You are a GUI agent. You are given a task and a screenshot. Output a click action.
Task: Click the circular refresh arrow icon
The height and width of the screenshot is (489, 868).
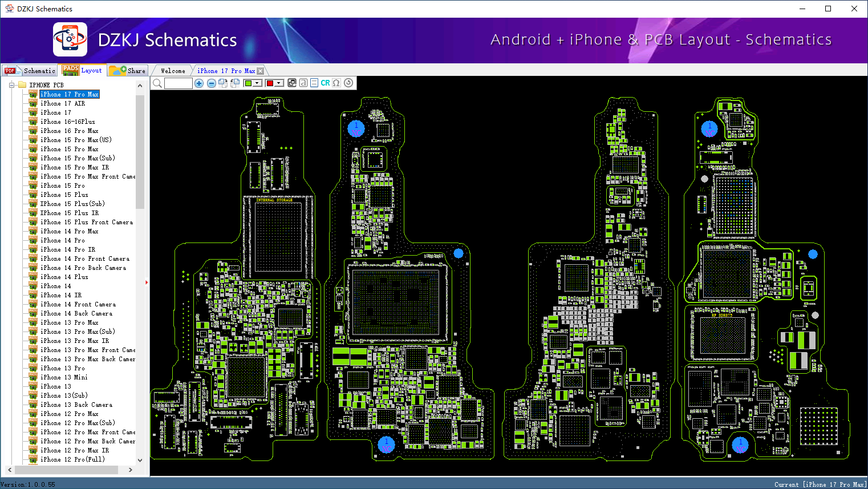(348, 83)
